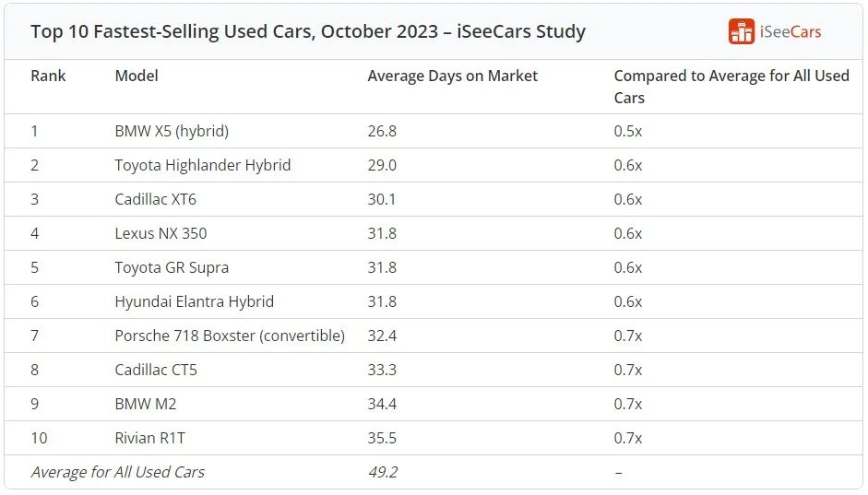This screenshot has height=495, width=868.
Task: Click Compared to Average column header
Action: pos(731,87)
